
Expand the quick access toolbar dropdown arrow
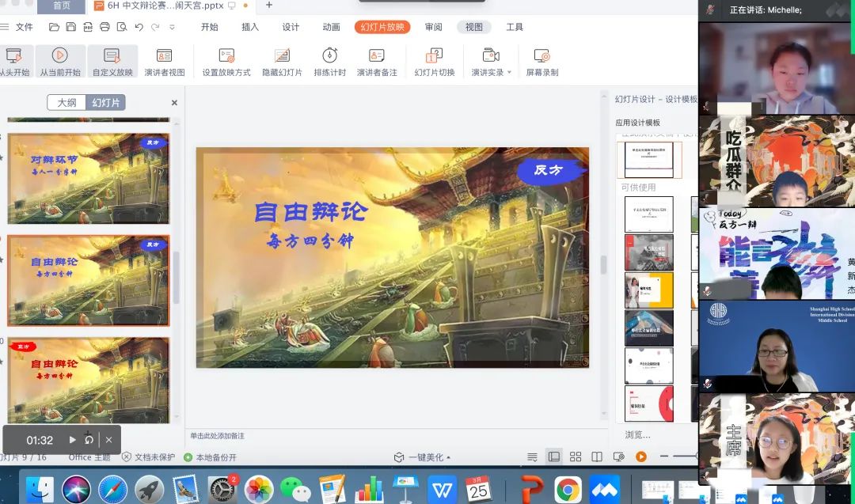[173, 27]
